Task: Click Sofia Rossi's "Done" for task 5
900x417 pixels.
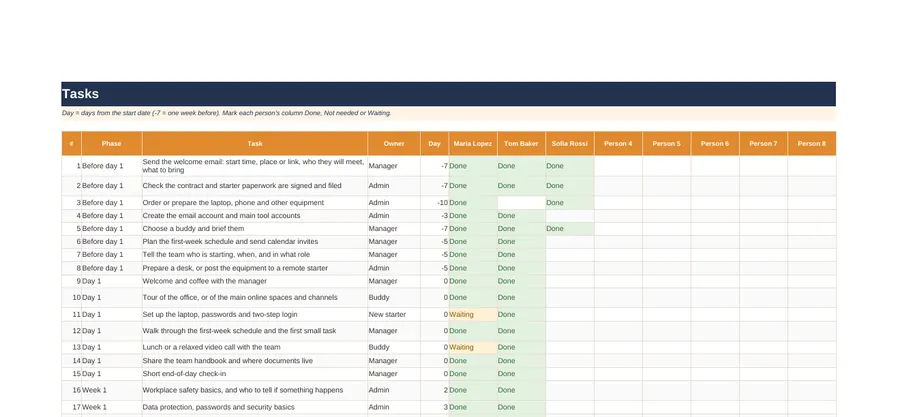Action: click(570, 228)
